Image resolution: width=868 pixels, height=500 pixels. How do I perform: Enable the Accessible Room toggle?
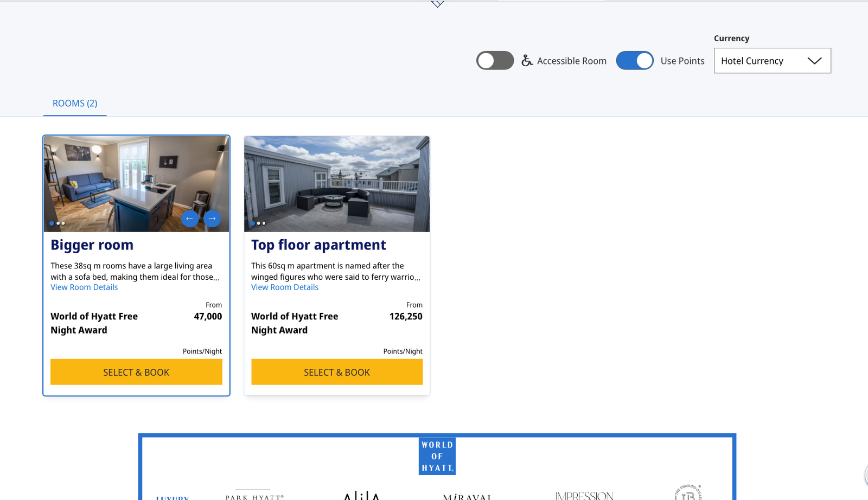point(495,61)
